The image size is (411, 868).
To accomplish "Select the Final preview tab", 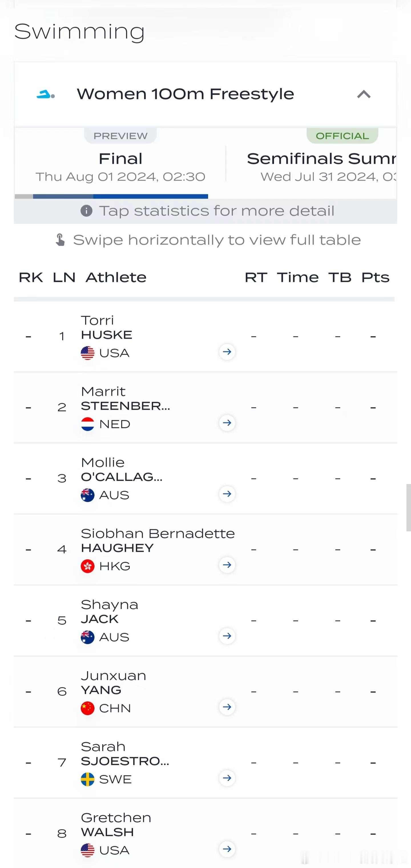I will (x=120, y=162).
